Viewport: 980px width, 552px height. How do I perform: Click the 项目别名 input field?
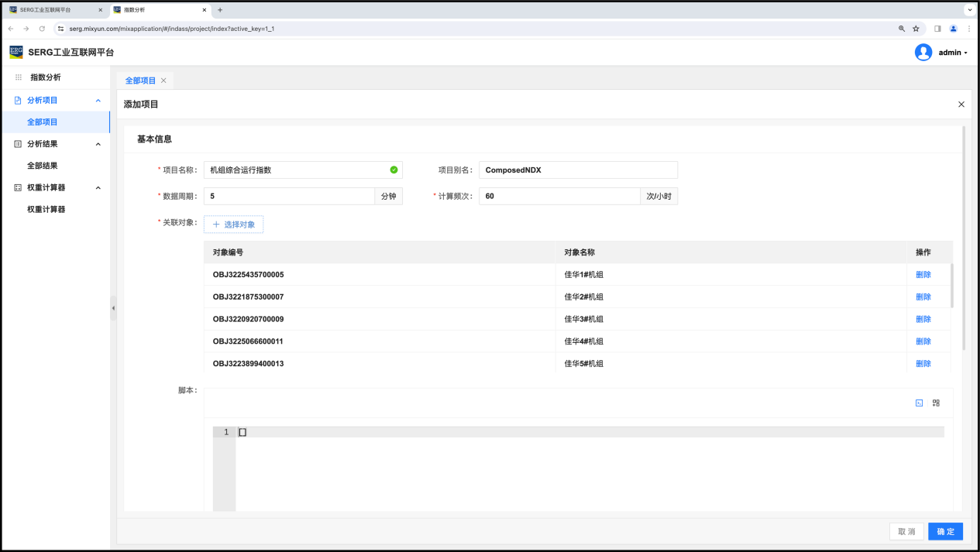point(578,170)
